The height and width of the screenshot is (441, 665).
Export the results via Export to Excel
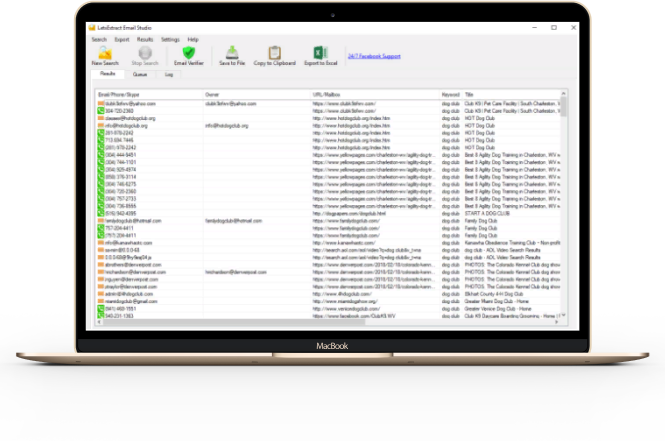(x=321, y=56)
